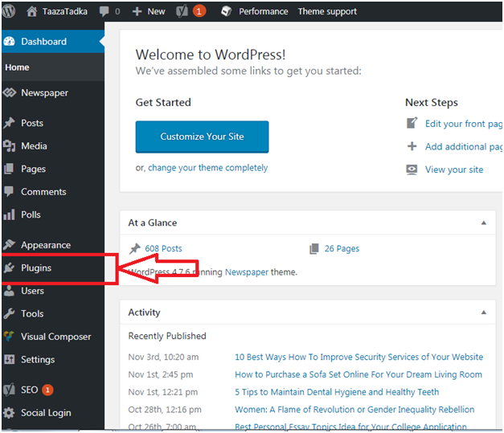The image size is (504, 433).
Task: Open the 26 Pages link
Action: pyautogui.click(x=342, y=248)
